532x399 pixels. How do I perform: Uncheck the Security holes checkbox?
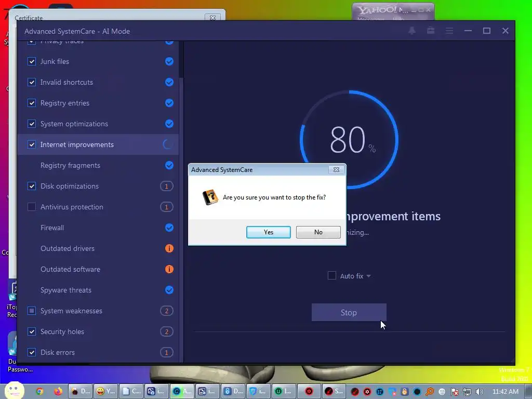[x=32, y=331]
